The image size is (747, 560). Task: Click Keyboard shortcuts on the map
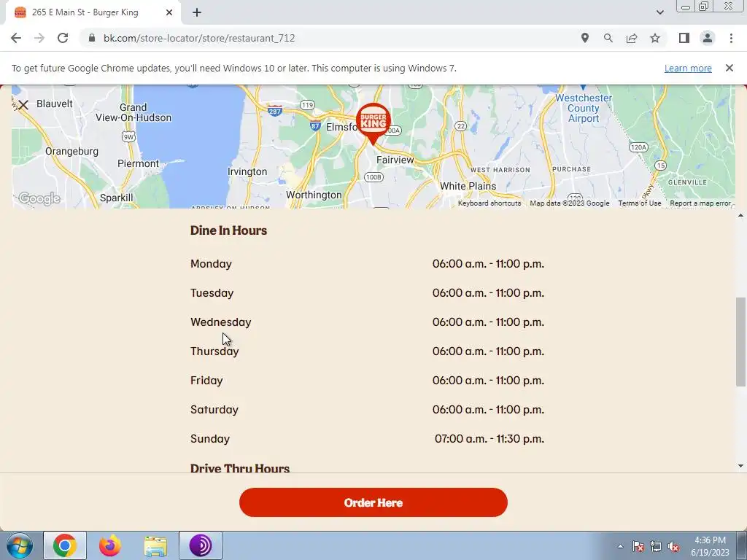pos(489,203)
